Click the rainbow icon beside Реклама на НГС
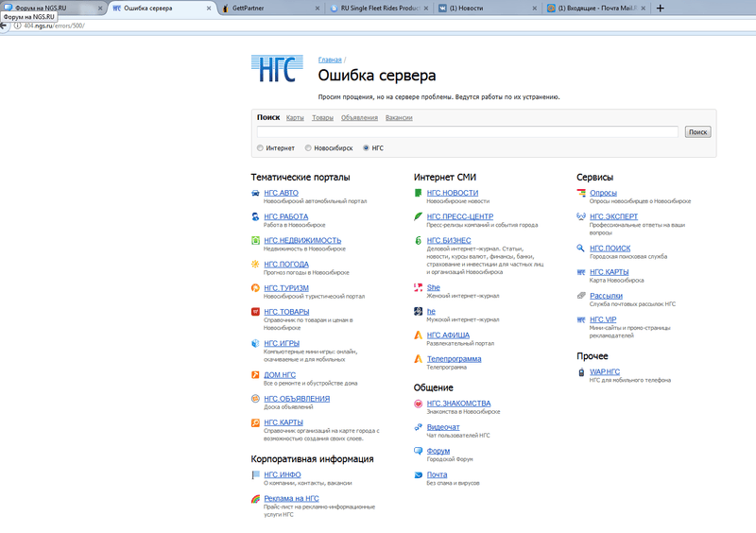 click(255, 499)
